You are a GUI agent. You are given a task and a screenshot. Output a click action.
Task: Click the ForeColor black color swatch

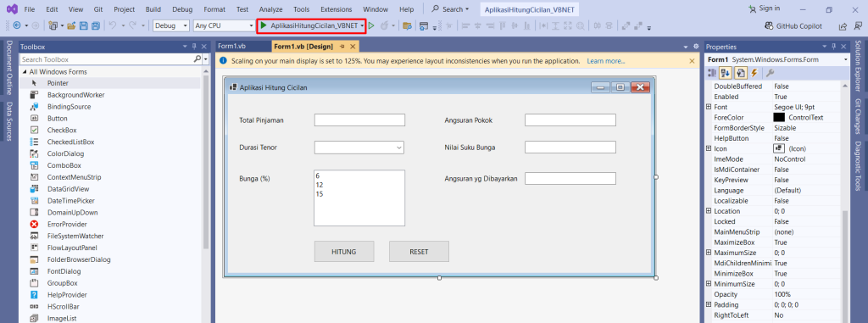[x=779, y=118]
